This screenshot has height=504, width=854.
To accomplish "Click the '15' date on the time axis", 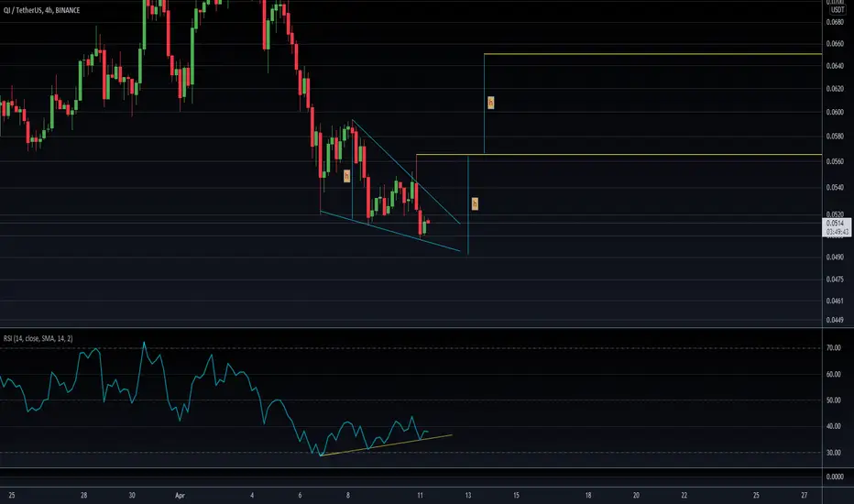I will click(x=516, y=495).
